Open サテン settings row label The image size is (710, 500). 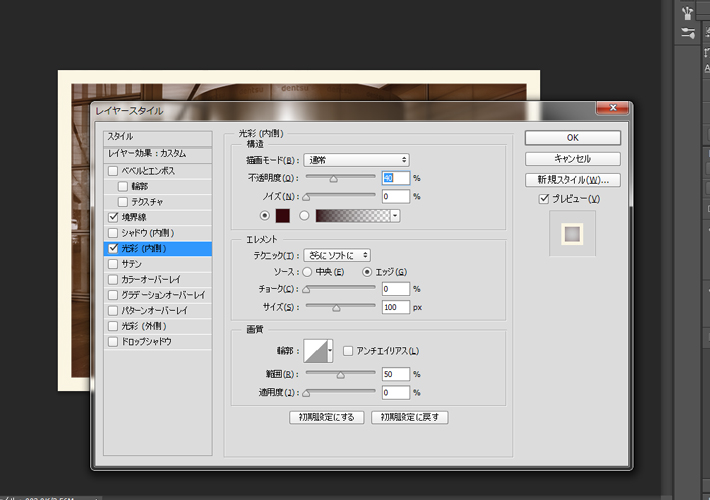(x=131, y=264)
